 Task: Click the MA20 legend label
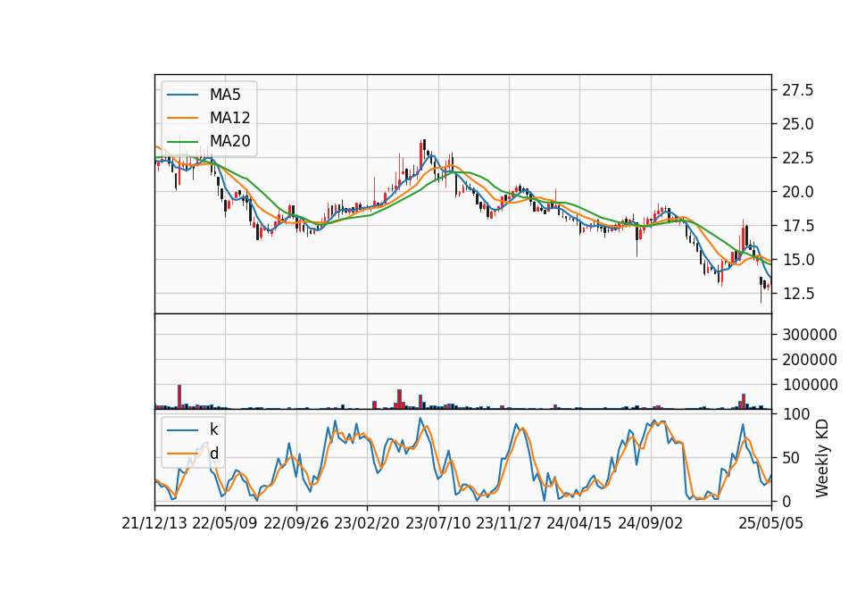point(229,141)
